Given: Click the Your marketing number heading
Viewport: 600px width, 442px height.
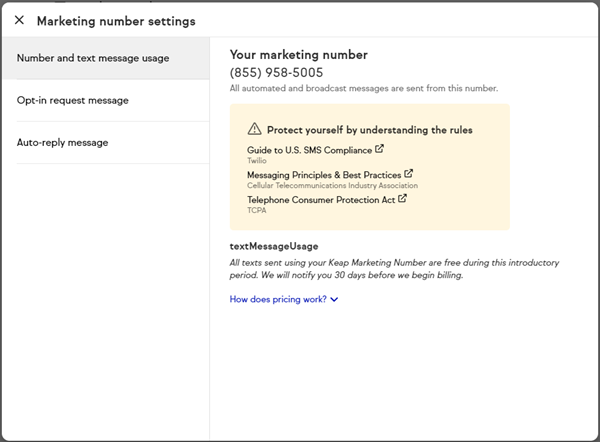Looking at the screenshot, I should pyautogui.click(x=299, y=54).
